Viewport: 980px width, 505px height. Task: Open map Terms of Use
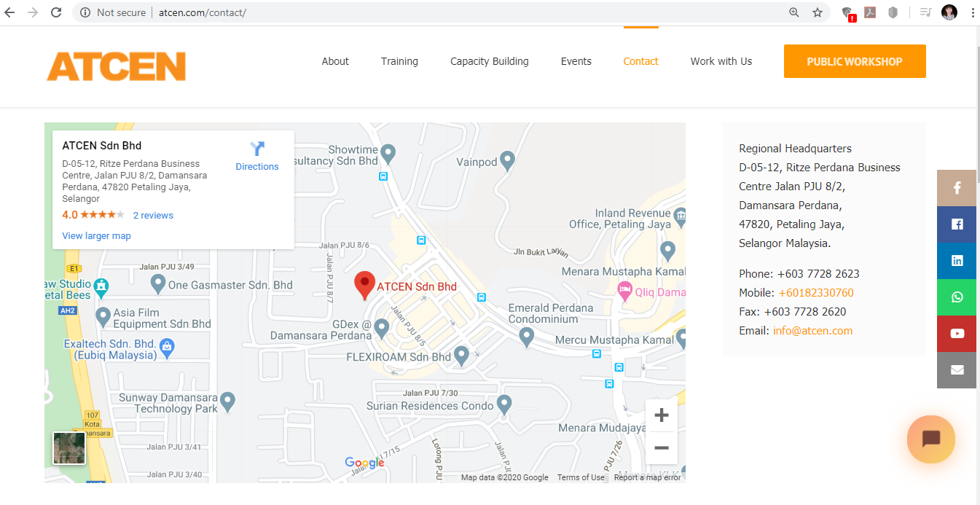point(581,477)
